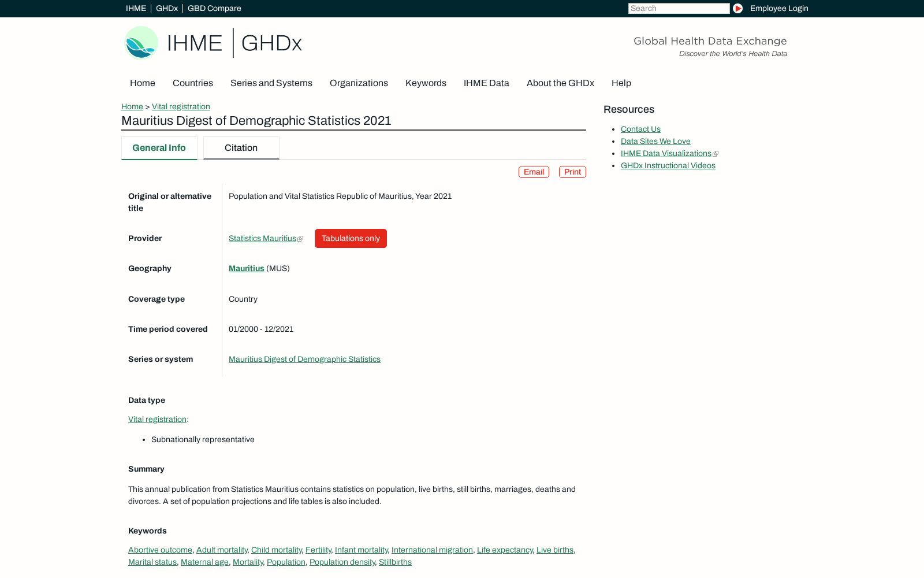Click the Email button

tap(534, 172)
